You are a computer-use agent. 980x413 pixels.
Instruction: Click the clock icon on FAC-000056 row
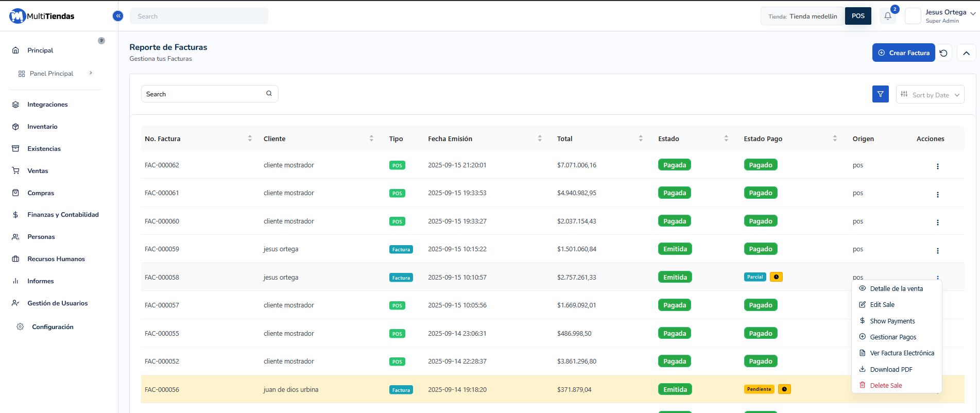click(x=784, y=389)
